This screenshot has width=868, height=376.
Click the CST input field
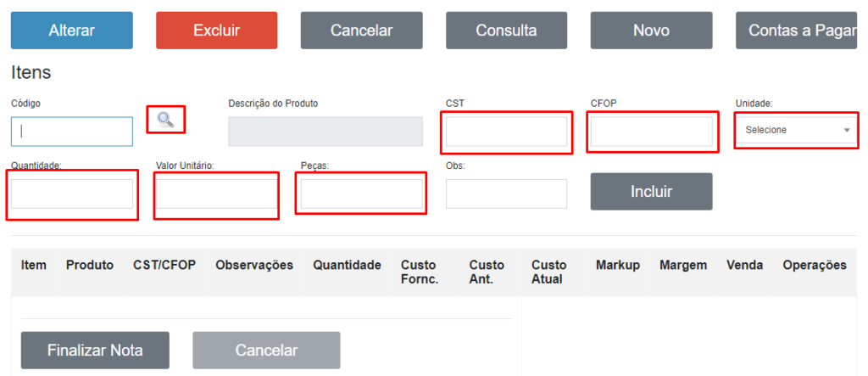(506, 132)
